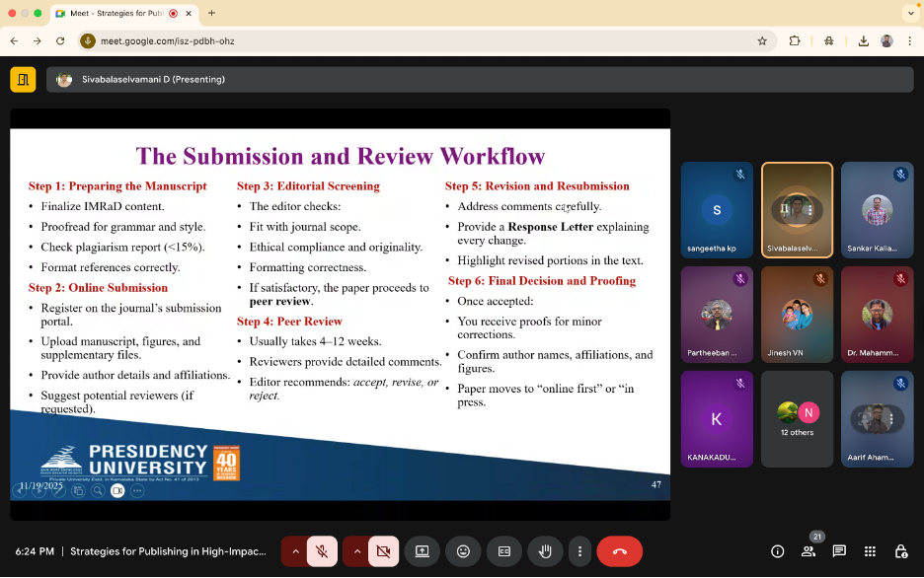Open the More options menu

coord(579,551)
